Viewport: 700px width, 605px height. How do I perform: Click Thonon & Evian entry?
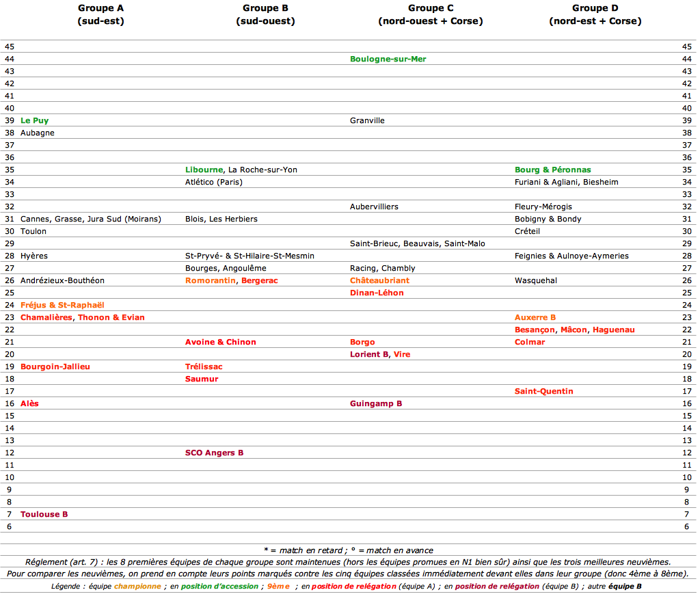click(111, 317)
